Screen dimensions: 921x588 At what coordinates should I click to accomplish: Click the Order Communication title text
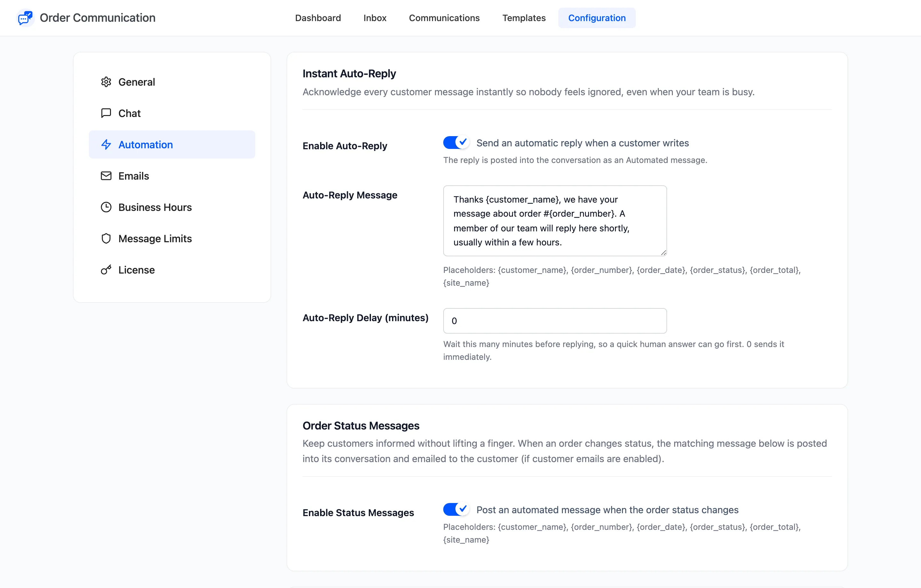coord(98,18)
